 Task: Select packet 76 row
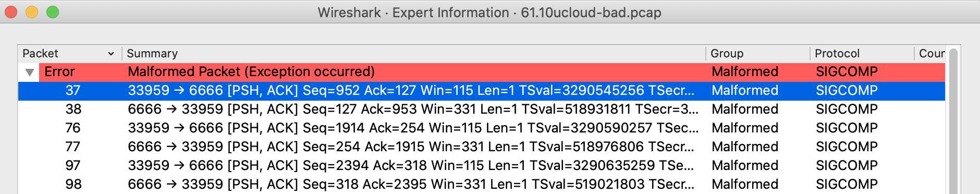click(482, 128)
